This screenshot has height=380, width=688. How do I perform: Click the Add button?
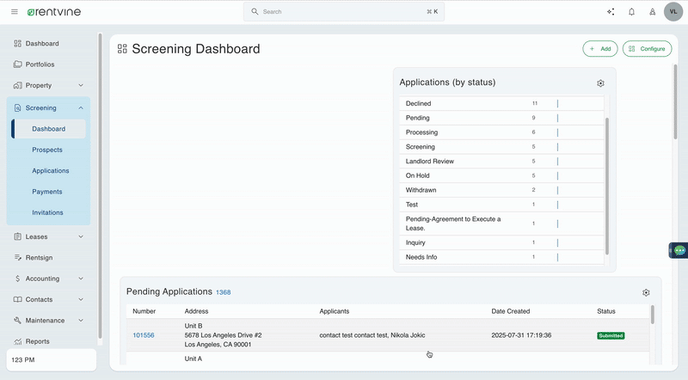pos(600,49)
